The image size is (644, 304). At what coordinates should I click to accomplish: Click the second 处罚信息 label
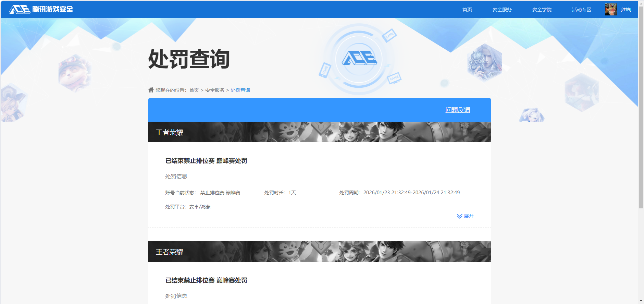(x=176, y=296)
